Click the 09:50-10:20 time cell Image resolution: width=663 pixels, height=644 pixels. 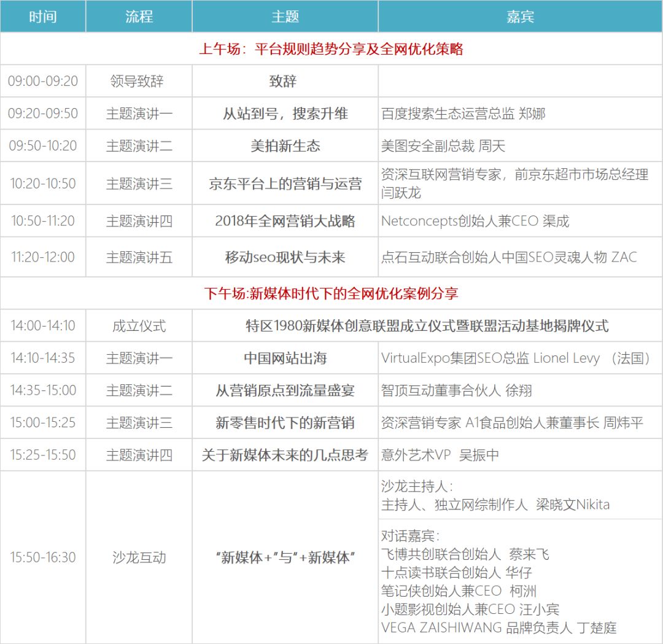pyautogui.click(x=43, y=146)
